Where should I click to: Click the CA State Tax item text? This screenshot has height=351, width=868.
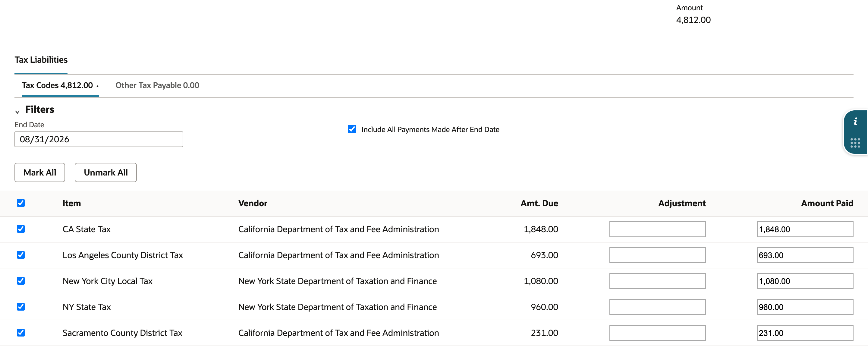pos(86,229)
